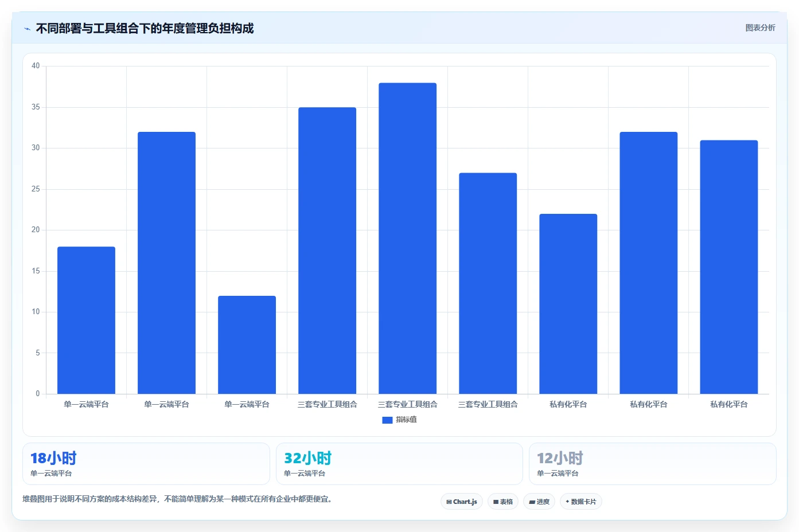Screen dimensions: 799x532
Task: Select the 表格 tag chip
Action: point(503,502)
